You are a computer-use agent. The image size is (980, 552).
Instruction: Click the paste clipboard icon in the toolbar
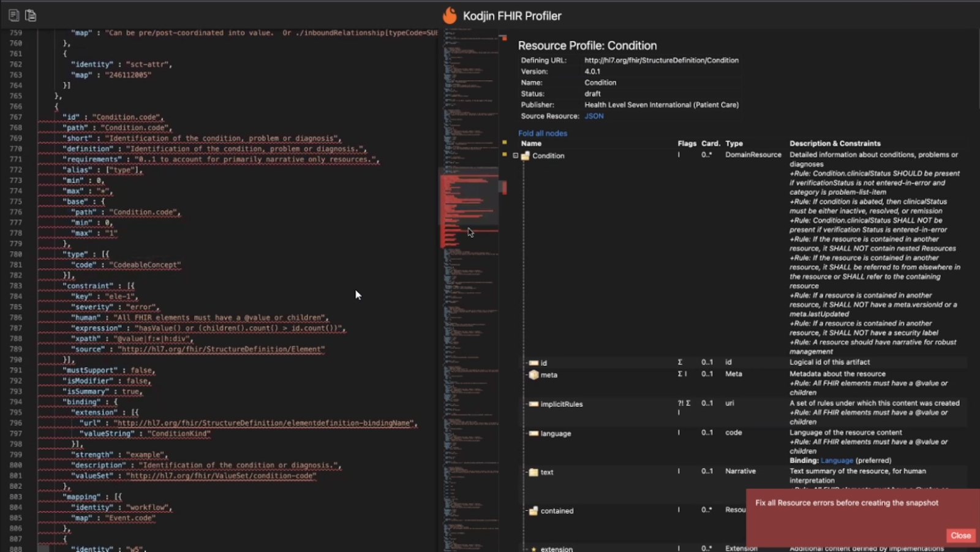pyautogui.click(x=31, y=15)
